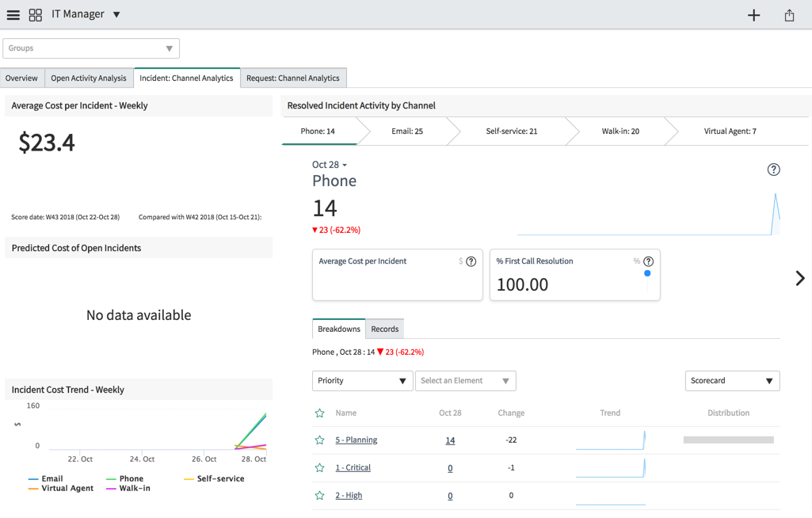Toggle the Phone legend series
Viewport: 812px width, 518px height.
point(124,478)
